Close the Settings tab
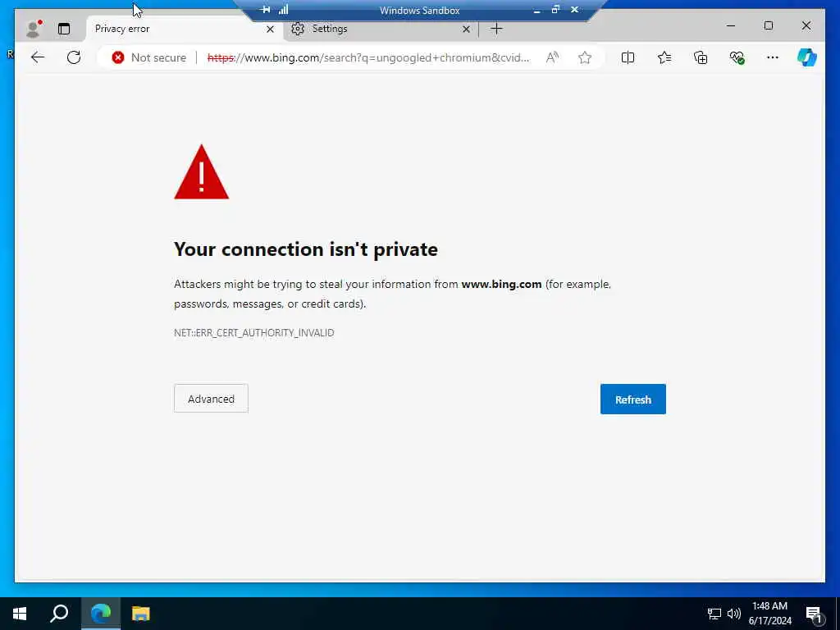Screen dimensions: 840x630 click(x=466, y=29)
